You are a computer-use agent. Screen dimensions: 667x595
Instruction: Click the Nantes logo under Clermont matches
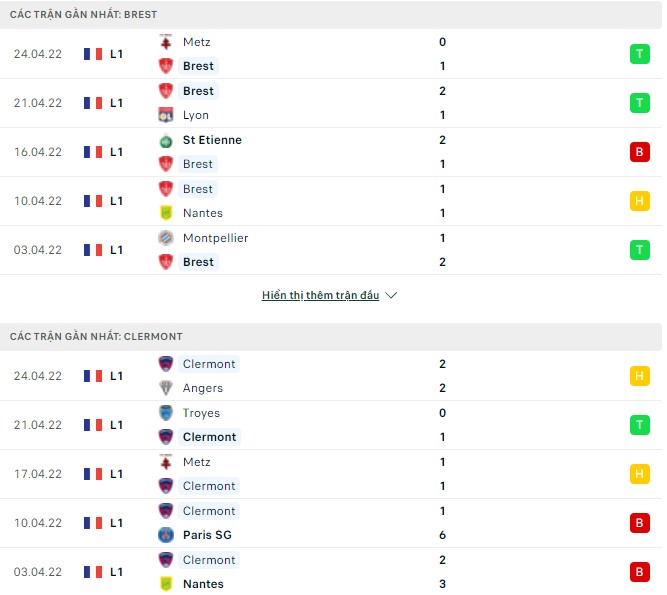click(x=166, y=584)
